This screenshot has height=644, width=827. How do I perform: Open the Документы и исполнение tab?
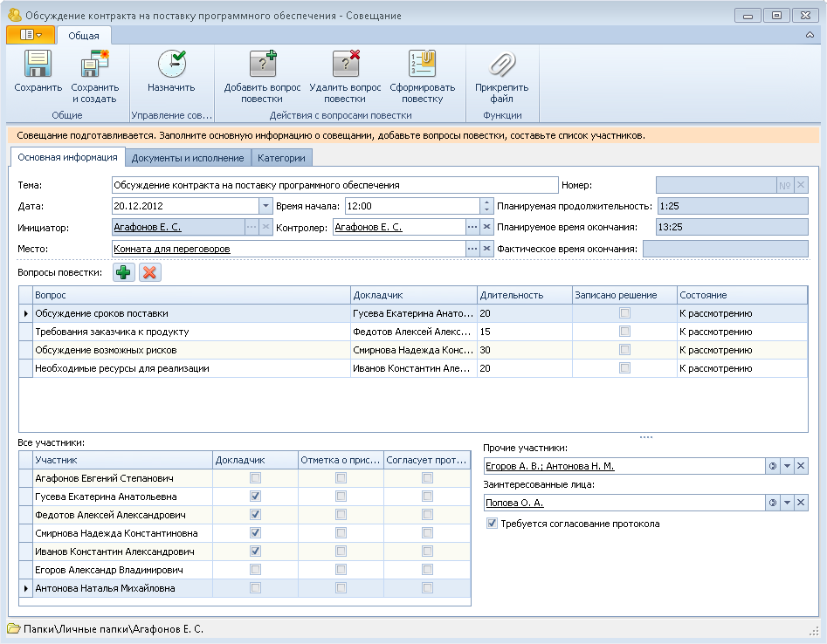[188, 158]
